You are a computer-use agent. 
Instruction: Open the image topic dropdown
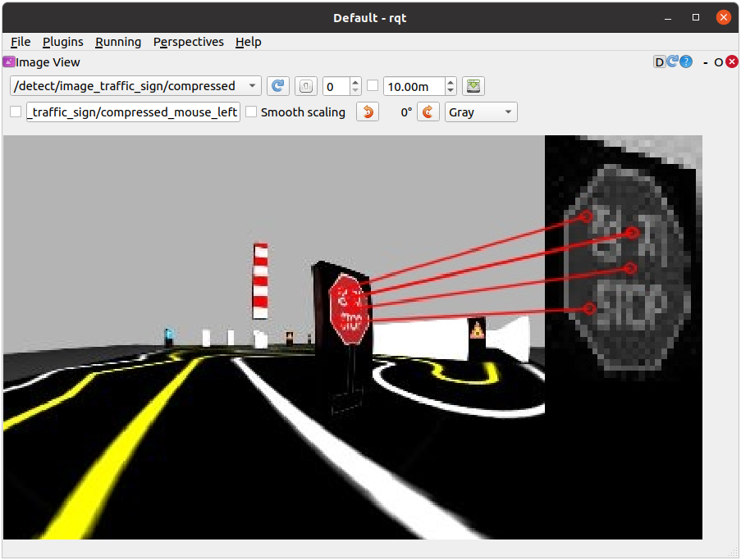[x=135, y=86]
